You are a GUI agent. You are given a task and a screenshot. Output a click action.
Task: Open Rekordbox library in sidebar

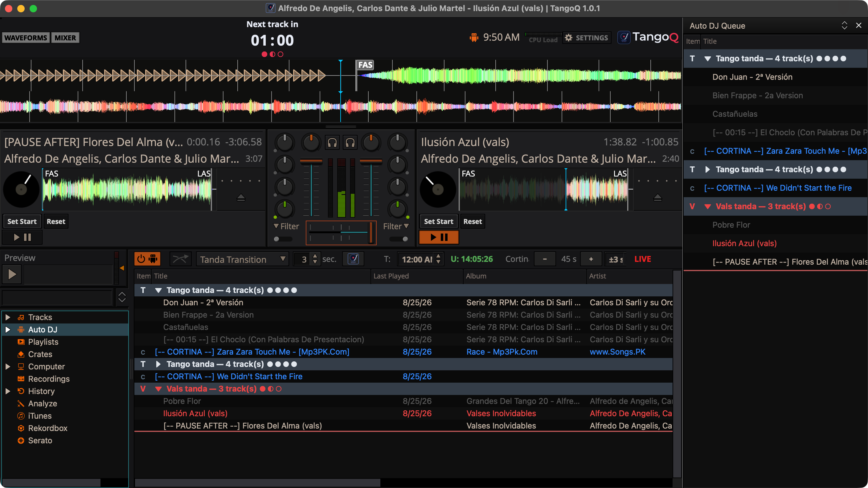[47, 428]
